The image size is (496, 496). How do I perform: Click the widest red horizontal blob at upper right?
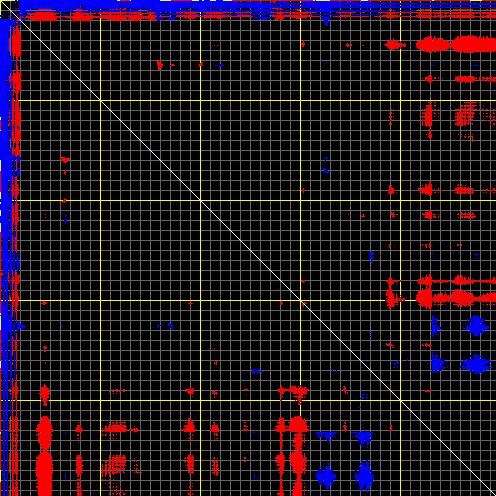point(474,44)
